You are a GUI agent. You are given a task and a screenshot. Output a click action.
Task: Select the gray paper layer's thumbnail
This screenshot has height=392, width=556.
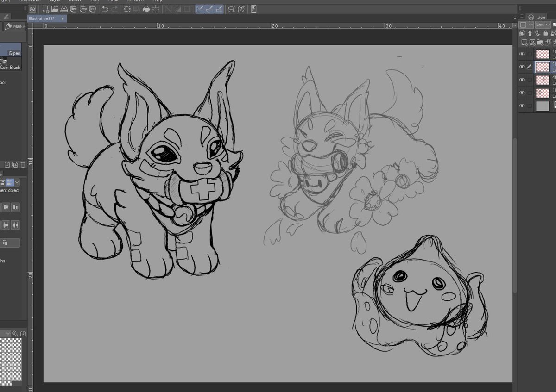542,106
